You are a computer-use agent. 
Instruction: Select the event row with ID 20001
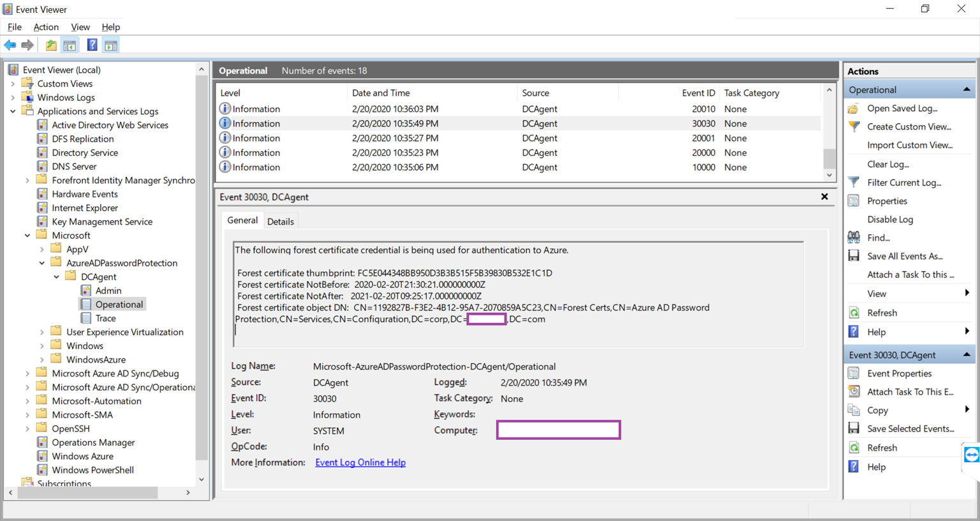click(x=519, y=138)
